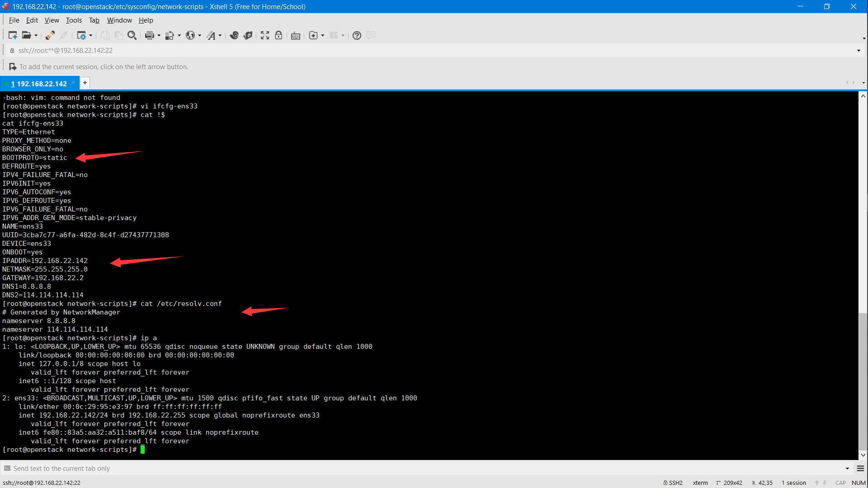868x488 pixels.
Task: Expand the tiling layout dropdown arrow
Action: [x=342, y=35]
